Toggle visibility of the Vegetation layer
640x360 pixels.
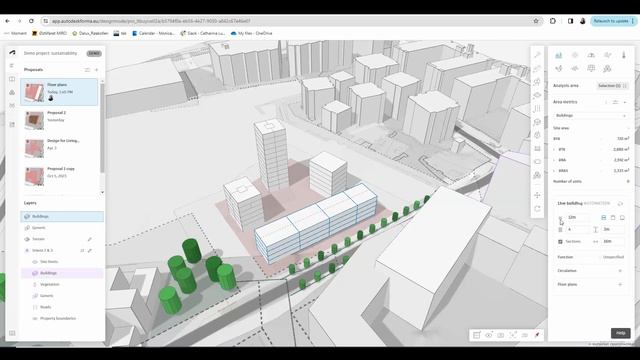[35, 284]
